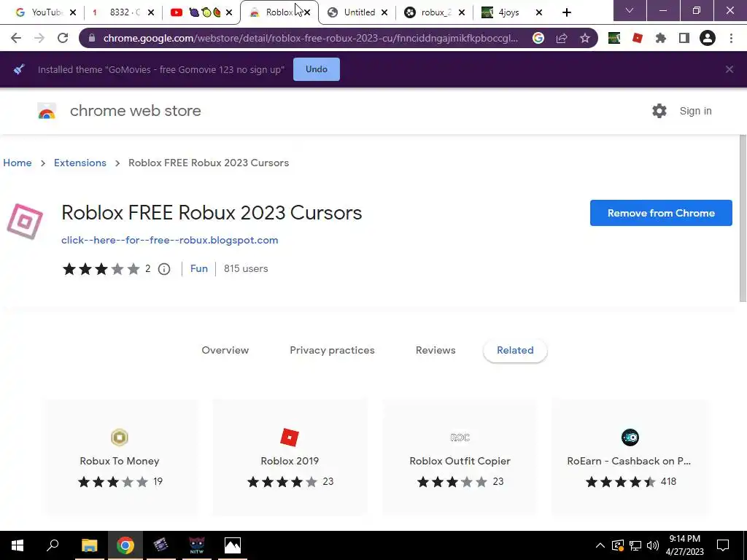Screen dimensions: 747x560
Task: Click the green extension icon beside the address bar
Action: [614, 38]
